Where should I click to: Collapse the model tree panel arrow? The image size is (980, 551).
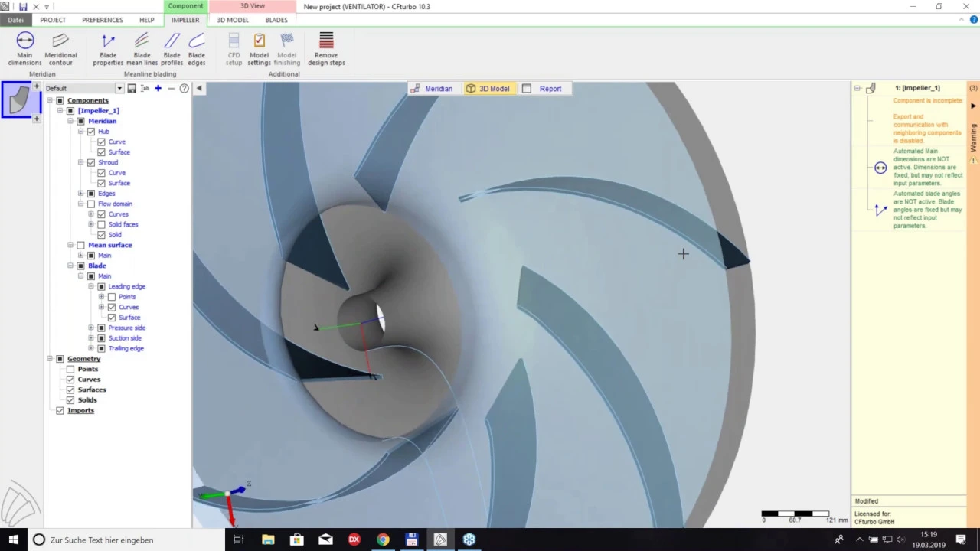pos(199,89)
